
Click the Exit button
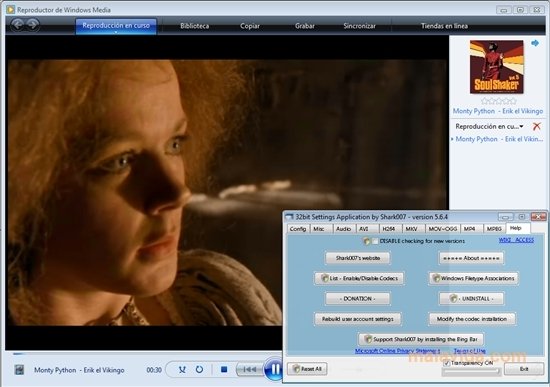point(524,369)
